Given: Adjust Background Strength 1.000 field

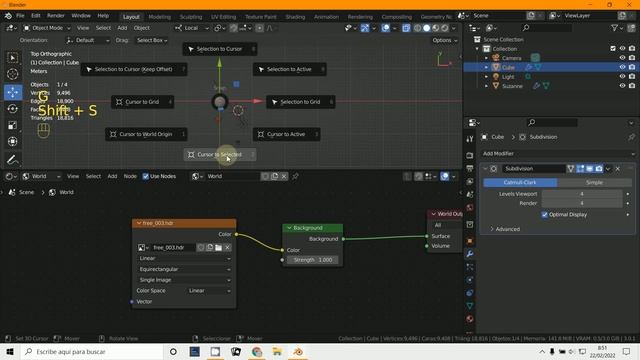Looking at the screenshot, I should [313, 260].
